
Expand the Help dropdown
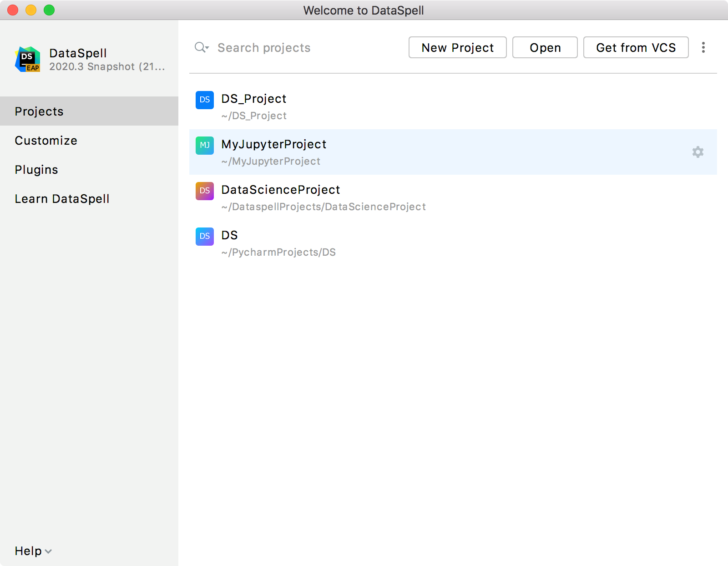pyautogui.click(x=33, y=551)
